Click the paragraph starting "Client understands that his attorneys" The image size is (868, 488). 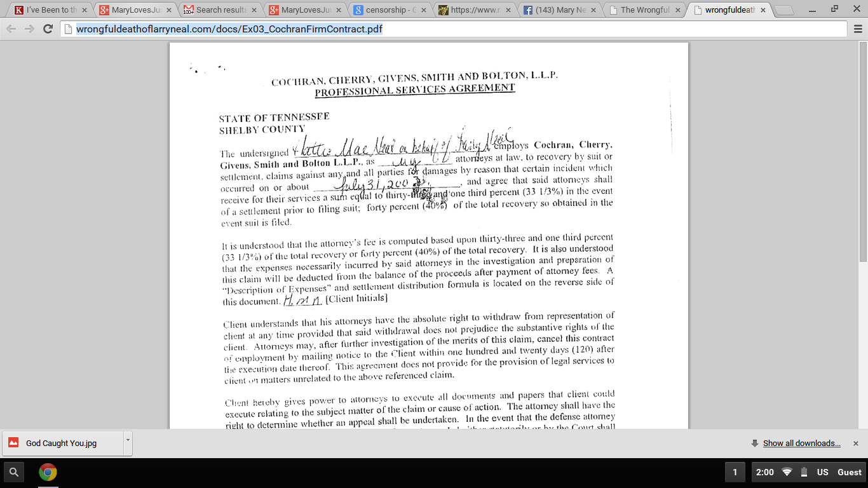point(419,348)
